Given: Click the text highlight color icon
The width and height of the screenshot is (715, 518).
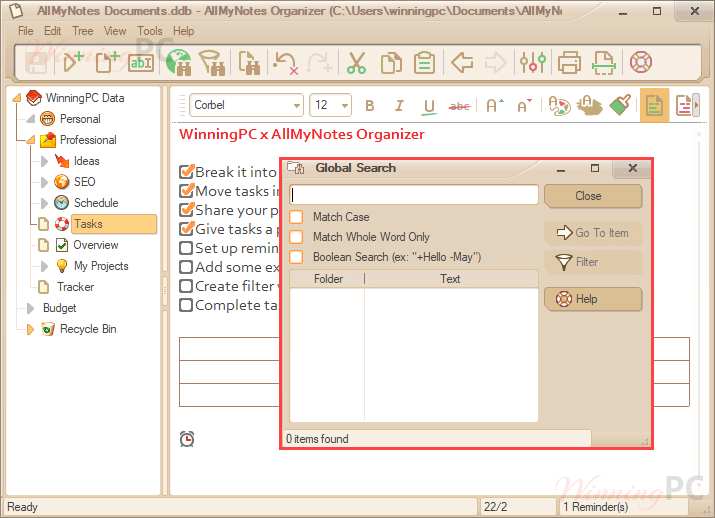Looking at the screenshot, I should tap(589, 105).
